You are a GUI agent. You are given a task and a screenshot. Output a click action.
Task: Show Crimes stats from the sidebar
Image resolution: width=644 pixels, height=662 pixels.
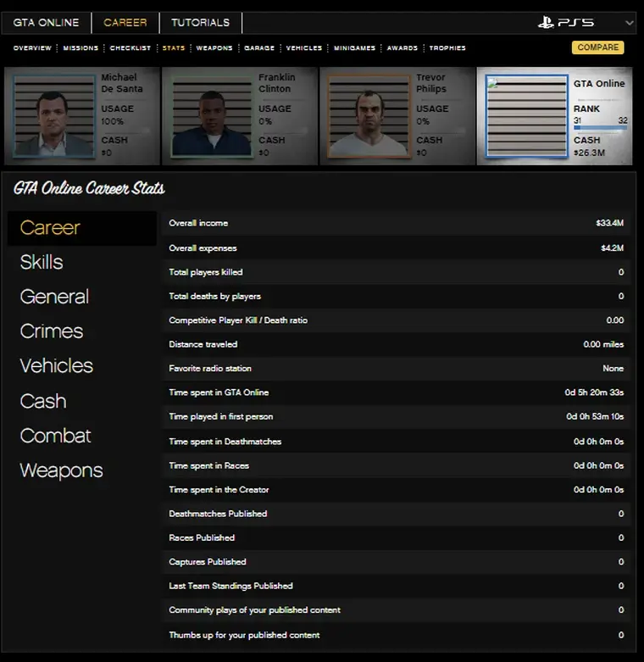coord(52,331)
